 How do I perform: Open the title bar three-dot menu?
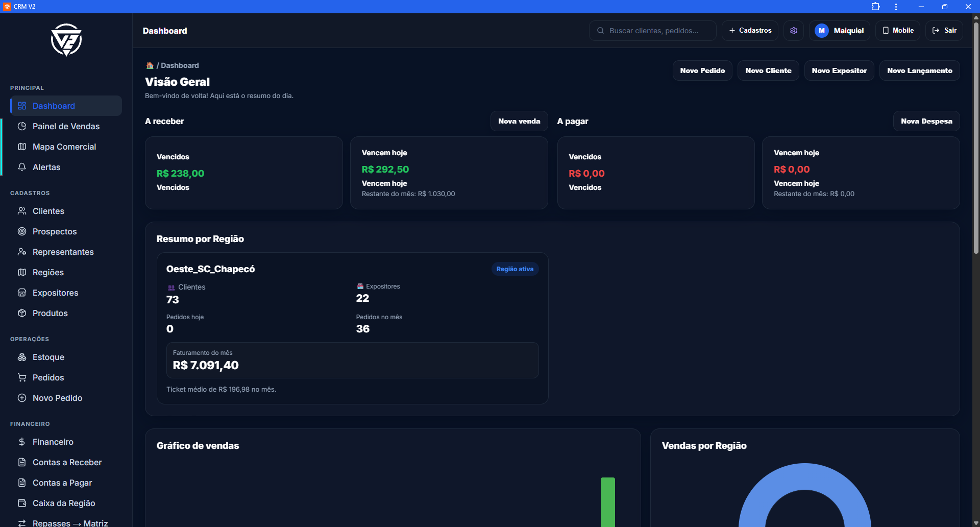coord(896,7)
